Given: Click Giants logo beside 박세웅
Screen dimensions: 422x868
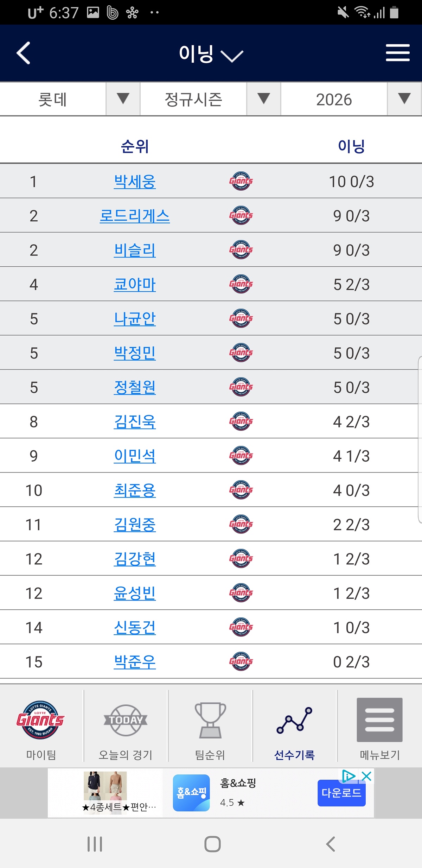Looking at the screenshot, I should click(241, 181).
